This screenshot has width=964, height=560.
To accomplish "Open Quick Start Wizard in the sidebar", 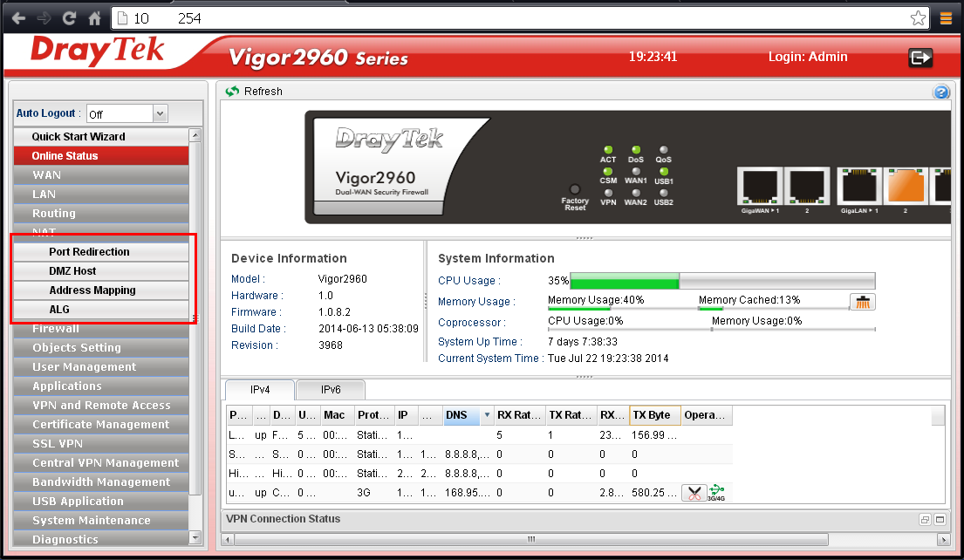I will point(101,136).
